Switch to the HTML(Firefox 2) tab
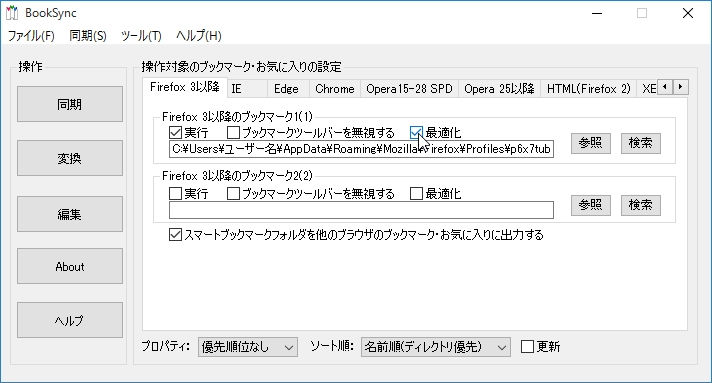 (588, 89)
